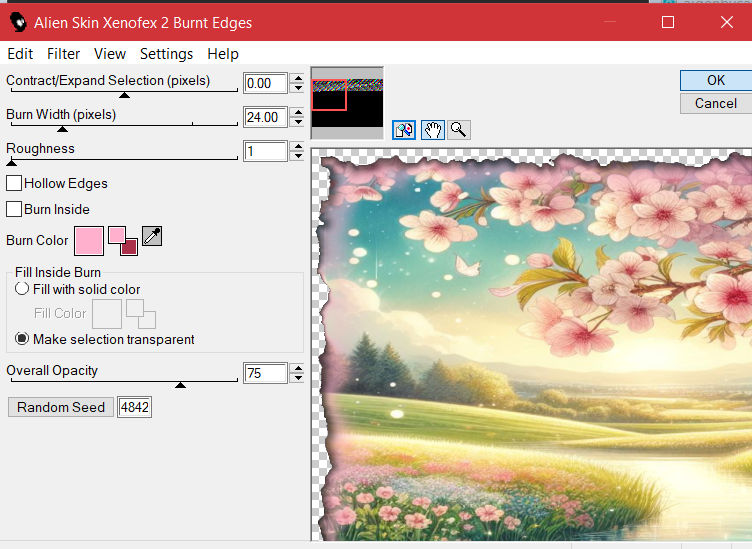Viewport: 752px width, 549px height.
Task: Open the disabled Fill Color foreground/background chooser
Action: (x=141, y=314)
